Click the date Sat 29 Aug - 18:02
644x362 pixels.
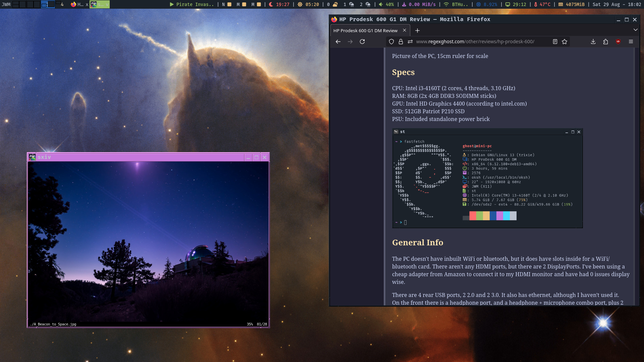[617, 4]
